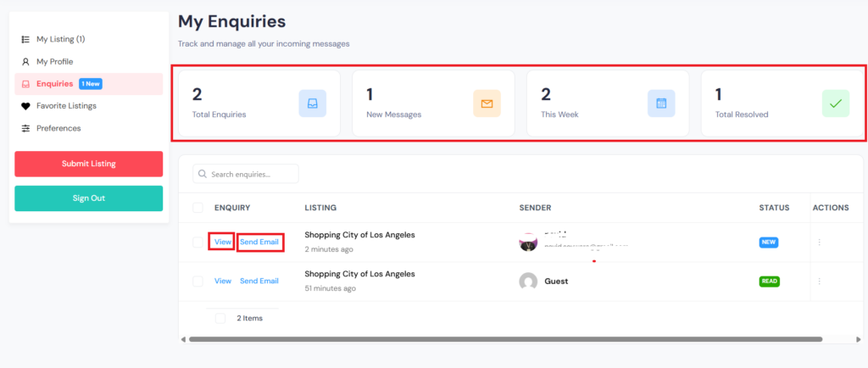This screenshot has height=368, width=868.
Task: Click the Guest sender avatar
Action: [528, 282]
